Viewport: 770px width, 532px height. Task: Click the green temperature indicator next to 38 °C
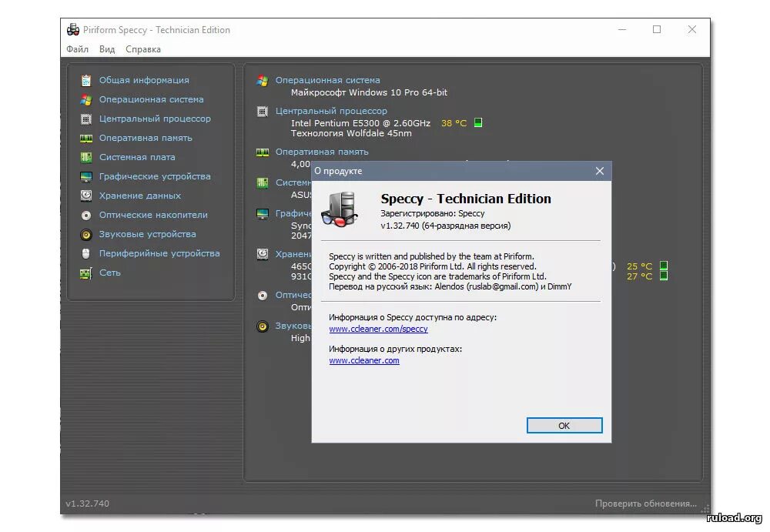[x=478, y=122]
